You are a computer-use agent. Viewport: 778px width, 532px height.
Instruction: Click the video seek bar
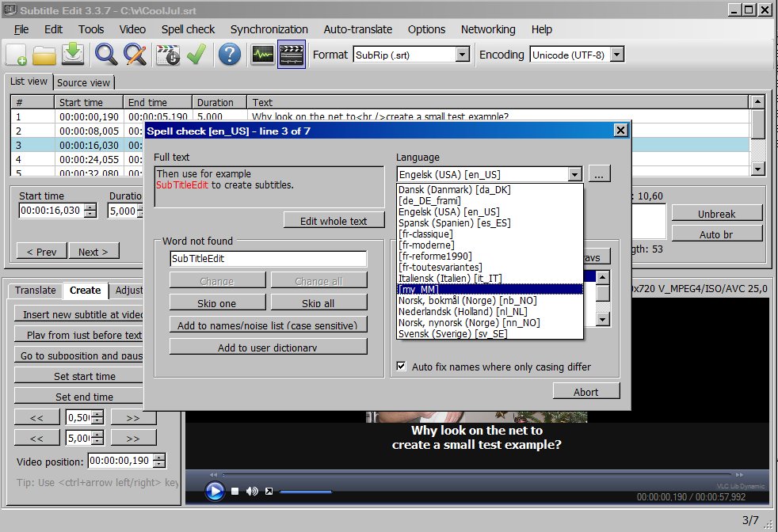476,475
